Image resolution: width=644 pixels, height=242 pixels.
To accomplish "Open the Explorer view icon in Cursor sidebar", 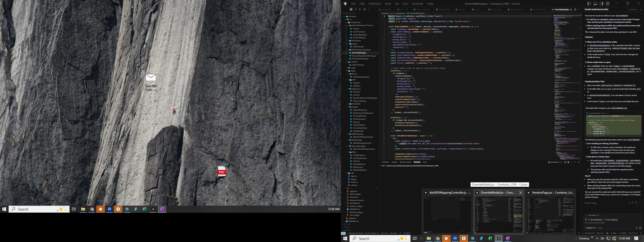I will [x=351, y=9].
